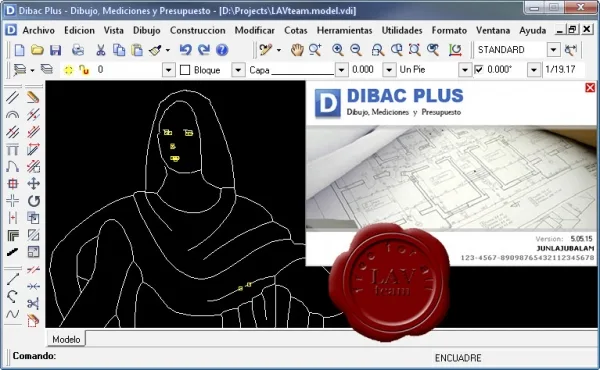Pick the eraser tool in left toolbar

click(33, 97)
